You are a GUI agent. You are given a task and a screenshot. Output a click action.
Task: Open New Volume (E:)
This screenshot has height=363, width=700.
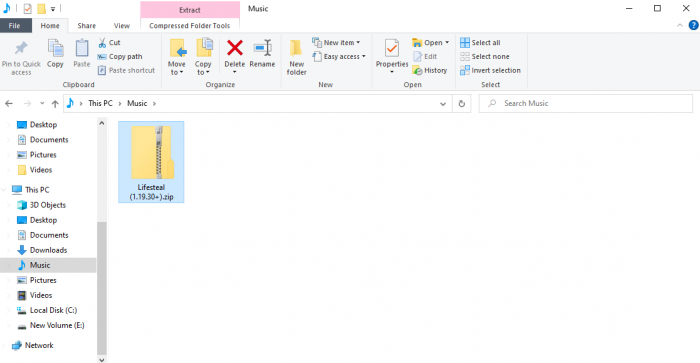coord(57,325)
